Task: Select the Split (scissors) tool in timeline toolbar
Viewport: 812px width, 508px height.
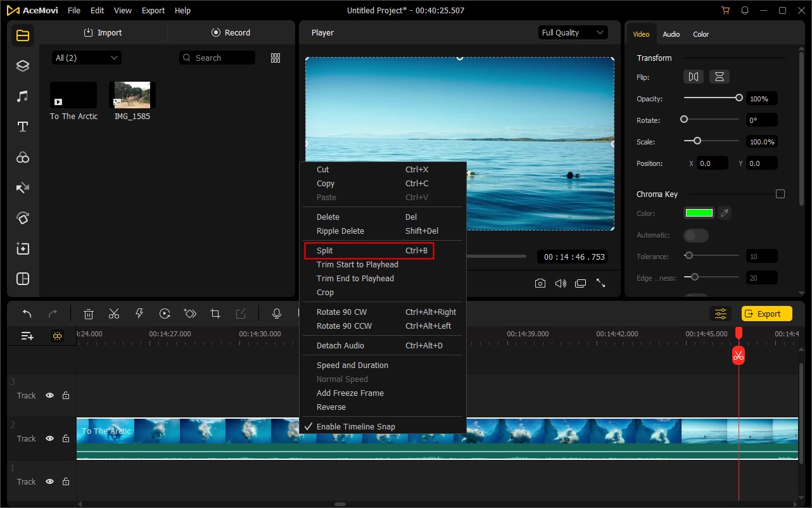Action: pyautogui.click(x=114, y=313)
